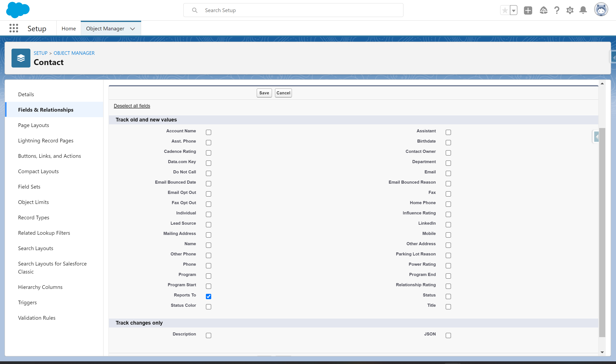
Task: Select Page Layouts in the sidebar
Action: (x=33, y=125)
